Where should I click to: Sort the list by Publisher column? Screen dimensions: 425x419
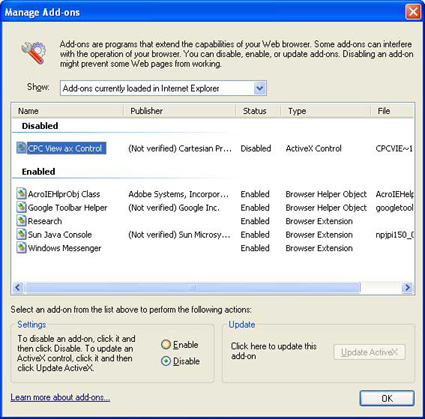click(x=179, y=111)
